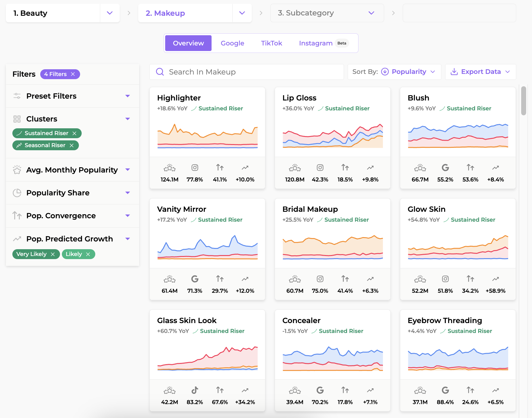The height and width of the screenshot is (418, 532).
Task: Click the Glass Skin Look trend chart
Action: pos(208,358)
